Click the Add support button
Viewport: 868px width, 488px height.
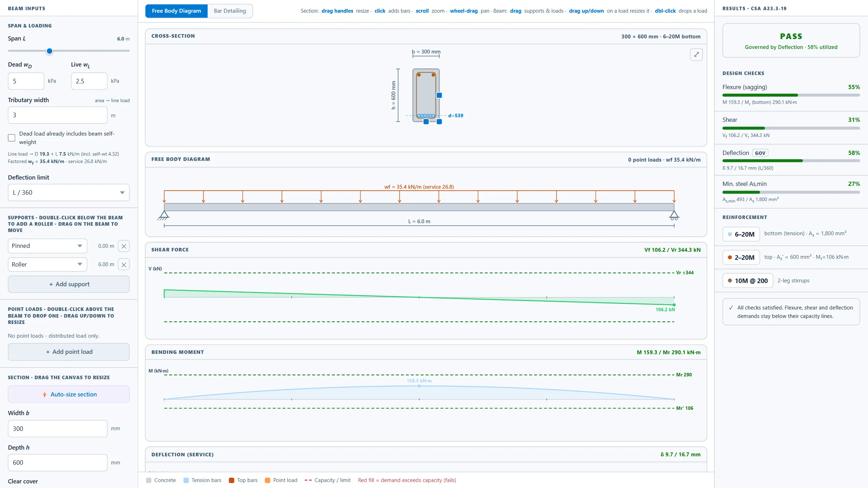click(69, 284)
